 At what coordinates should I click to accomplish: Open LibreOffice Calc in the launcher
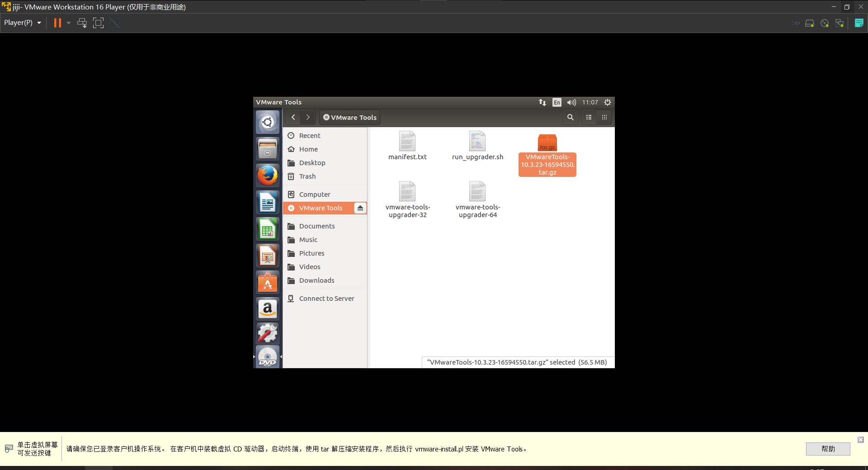tap(267, 229)
